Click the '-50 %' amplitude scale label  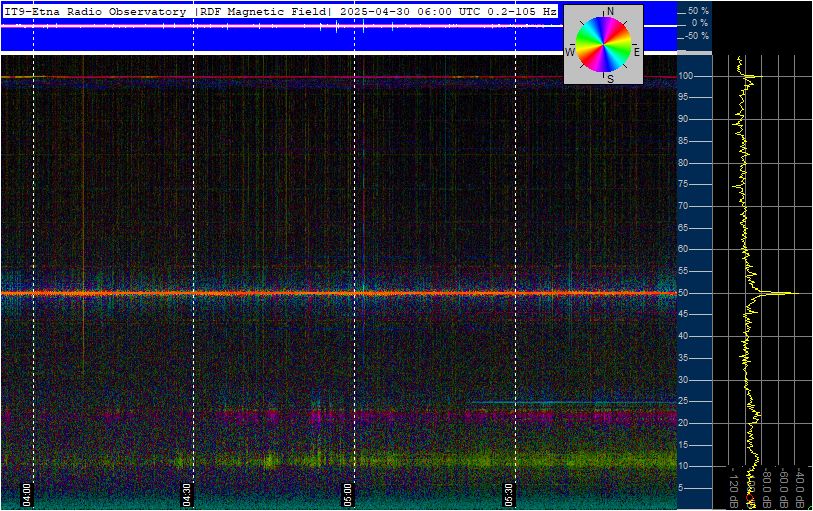click(697, 36)
